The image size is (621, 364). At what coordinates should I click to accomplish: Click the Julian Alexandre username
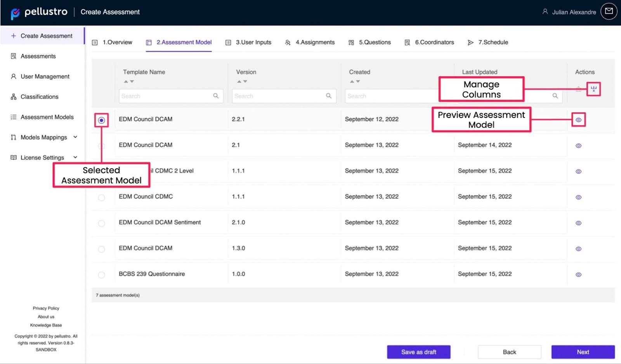coord(574,12)
